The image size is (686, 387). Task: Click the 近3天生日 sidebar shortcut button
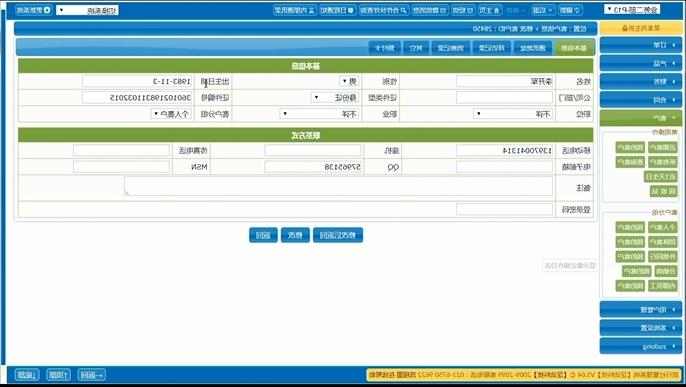(x=661, y=177)
